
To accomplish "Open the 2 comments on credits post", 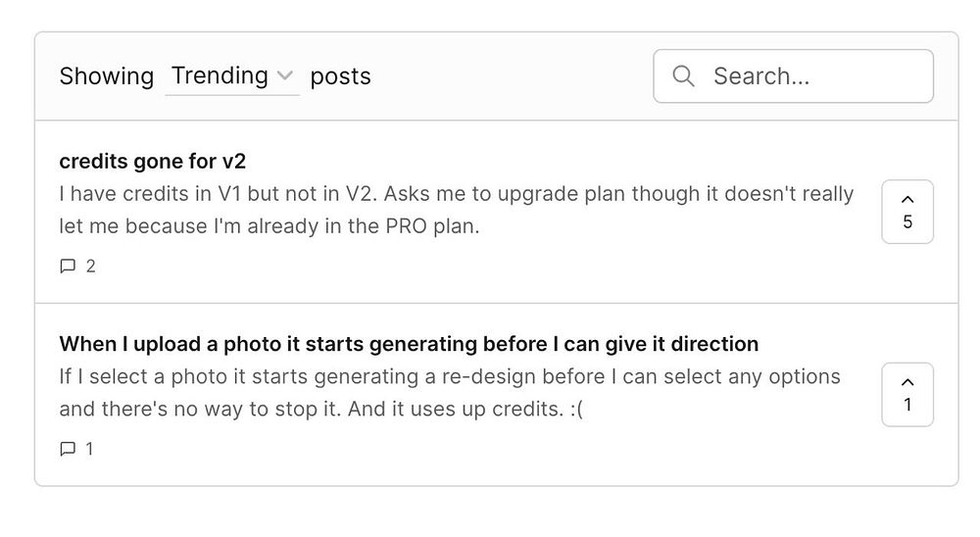I will click(x=90, y=266).
